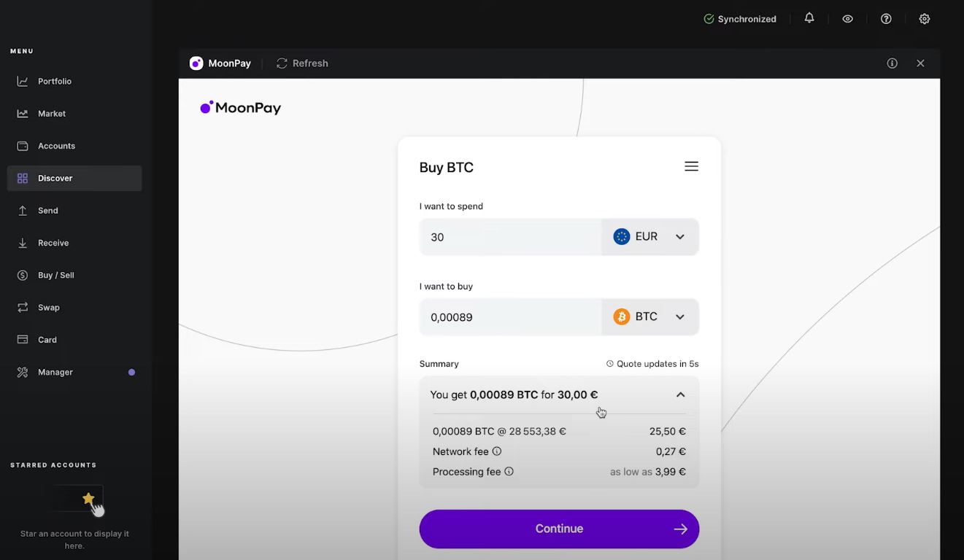Image resolution: width=964 pixels, height=560 pixels.
Task: Open the BTC crypto dropdown
Action: (650, 316)
